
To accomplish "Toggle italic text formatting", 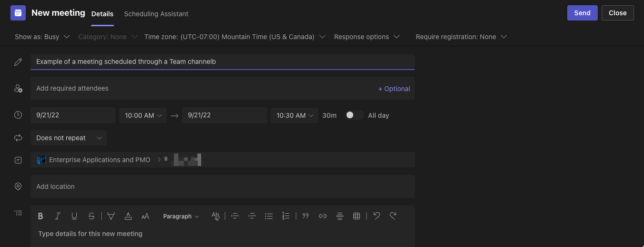I will point(57,216).
